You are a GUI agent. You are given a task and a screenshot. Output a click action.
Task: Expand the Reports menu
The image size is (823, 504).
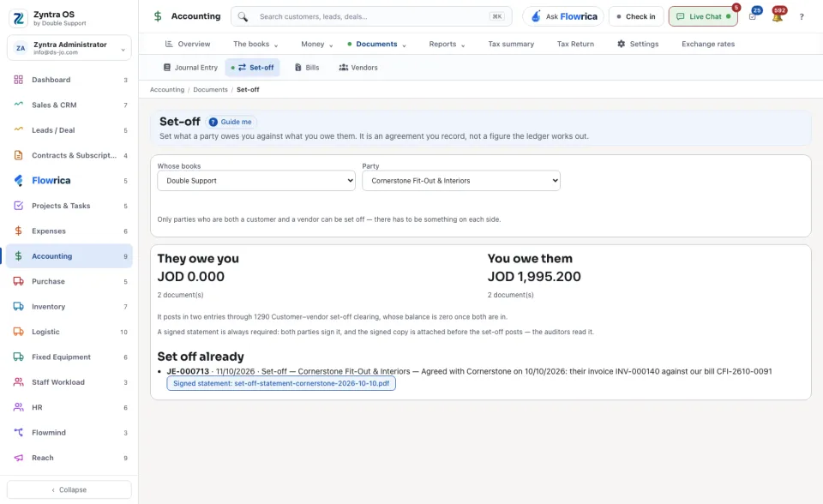click(x=447, y=44)
